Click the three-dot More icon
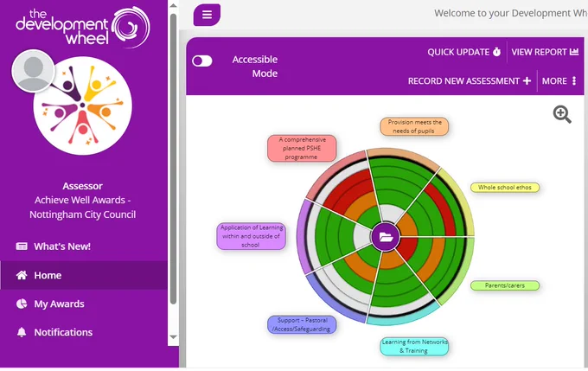Viewport: 588px width, 371px height. click(574, 81)
